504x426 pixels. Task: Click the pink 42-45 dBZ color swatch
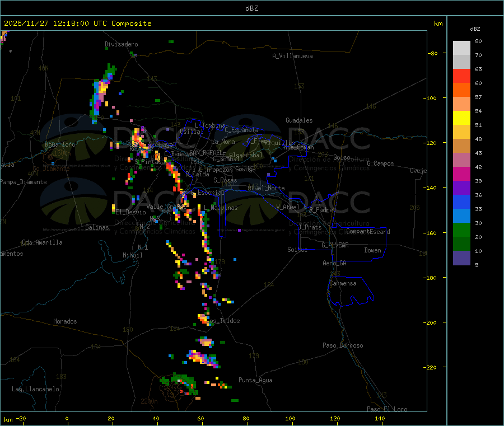click(461, 160)
